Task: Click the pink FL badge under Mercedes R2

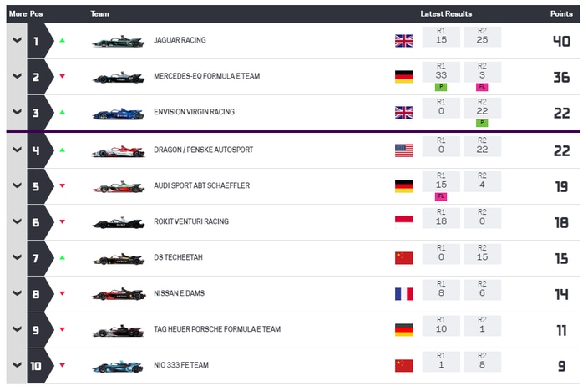Action: point(482,87)
